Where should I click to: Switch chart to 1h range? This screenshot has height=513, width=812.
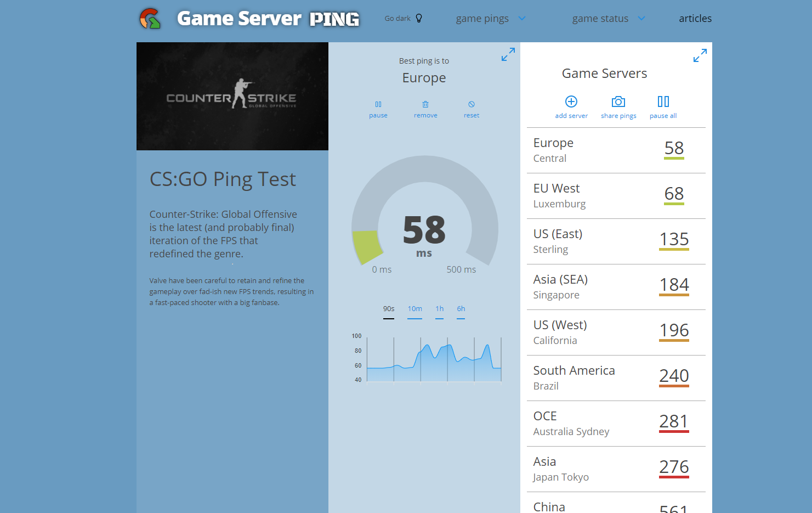(x=440, y=311)
